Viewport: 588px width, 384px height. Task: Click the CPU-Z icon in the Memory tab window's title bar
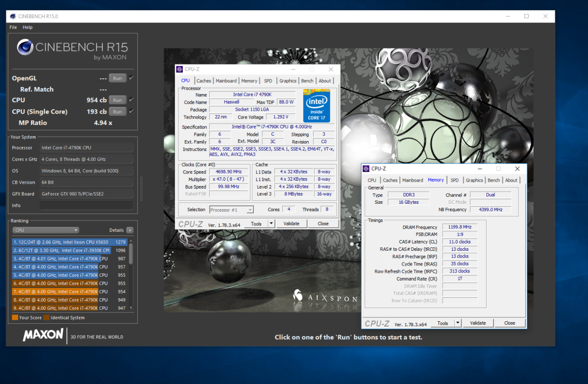point(366,168)
